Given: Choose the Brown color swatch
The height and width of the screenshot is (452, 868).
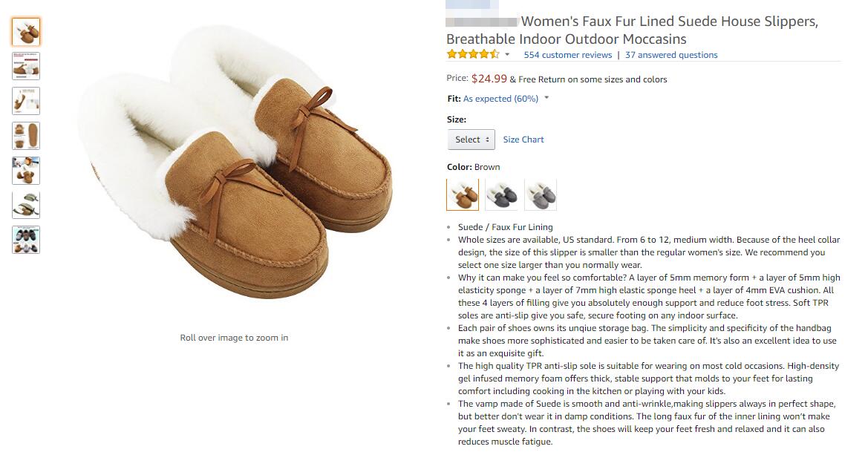Looking at the screenshot, I should [463, 194].
